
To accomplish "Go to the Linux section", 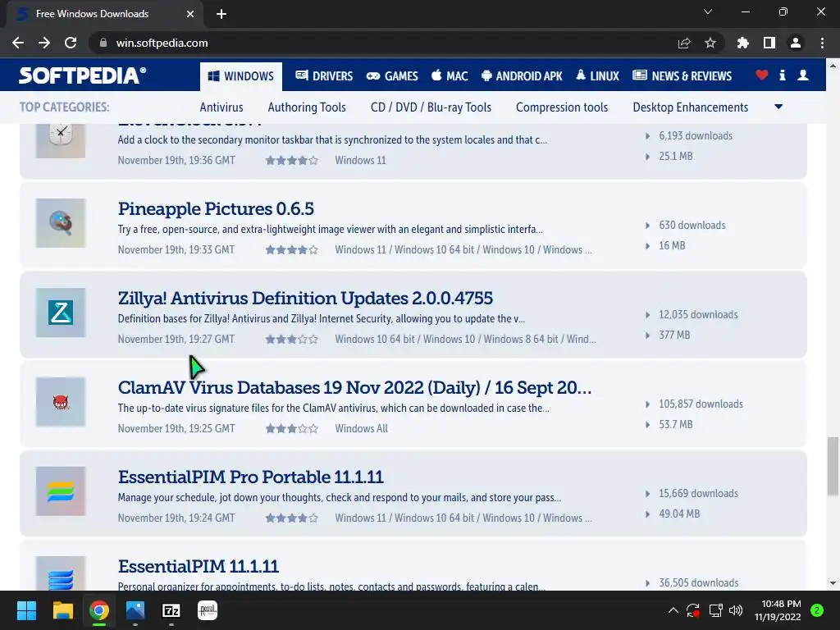I will [x=597, y=76].
